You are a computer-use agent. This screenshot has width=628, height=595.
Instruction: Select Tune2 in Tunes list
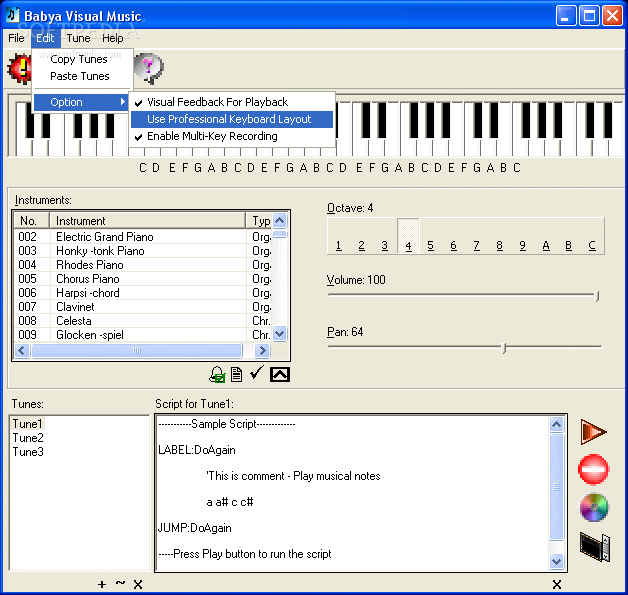[28, 438]
